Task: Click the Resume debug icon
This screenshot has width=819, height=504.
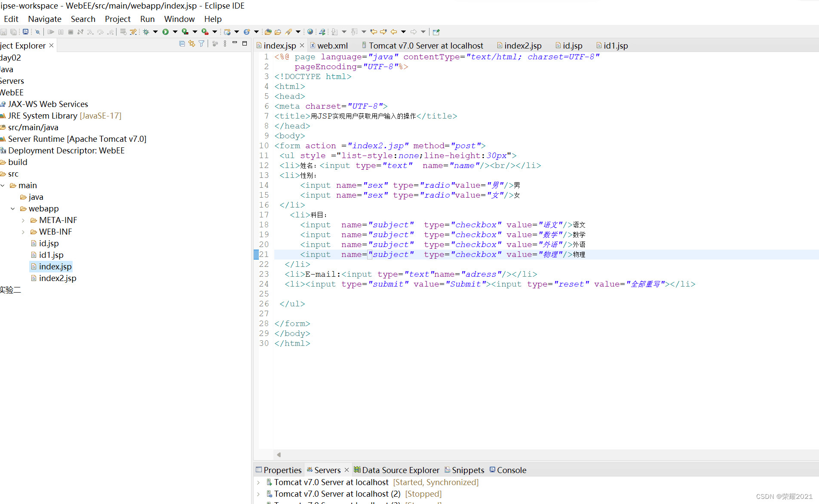Action: 51,32
